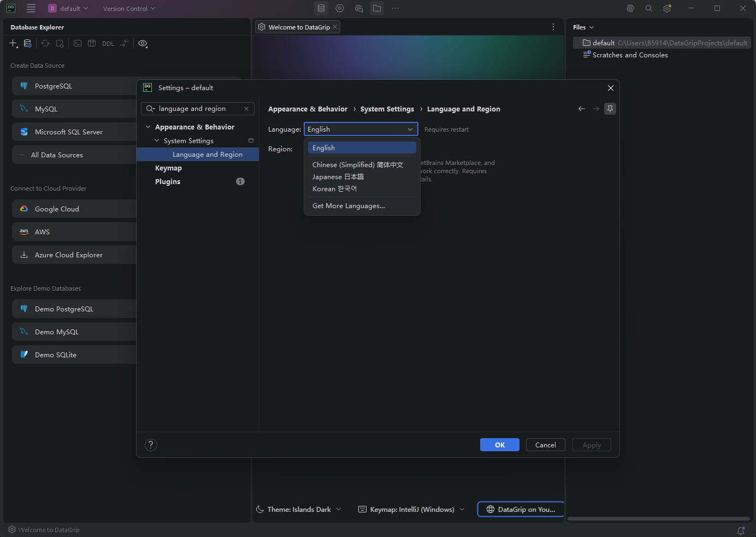The image size is (756, 537).
Task: Click the Refresh icon in Database Explorer
Action: point(45,44)
